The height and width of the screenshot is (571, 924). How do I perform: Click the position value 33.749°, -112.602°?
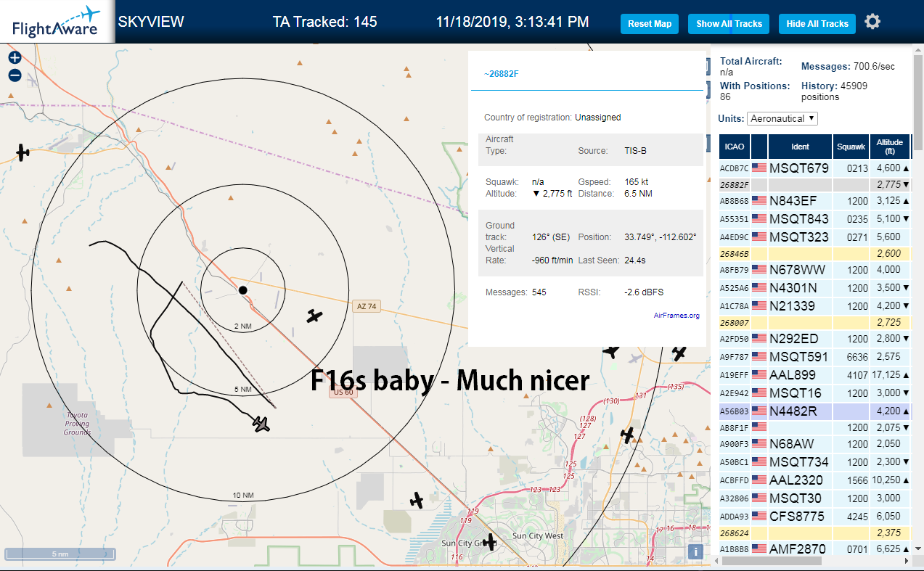click(660, 237)
